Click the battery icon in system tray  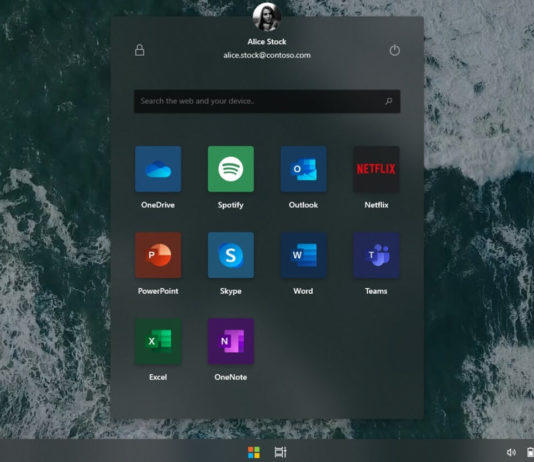click(530, 452)
